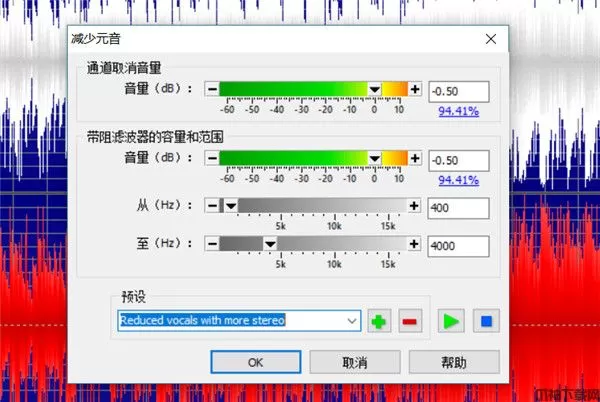600x402 pixels.
Task: Click the red minus delete preset icon
Action: [x=410, y=321]
